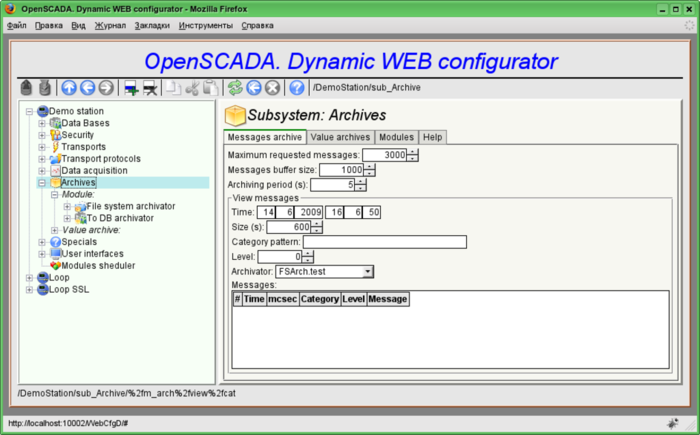
Task: Click the Category column header
Action: 320,299
